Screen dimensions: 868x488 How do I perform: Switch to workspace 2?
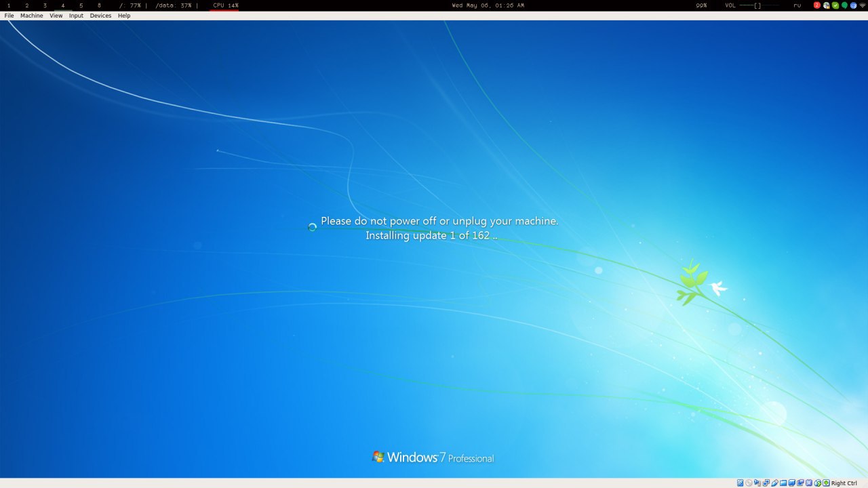point(27,5)
